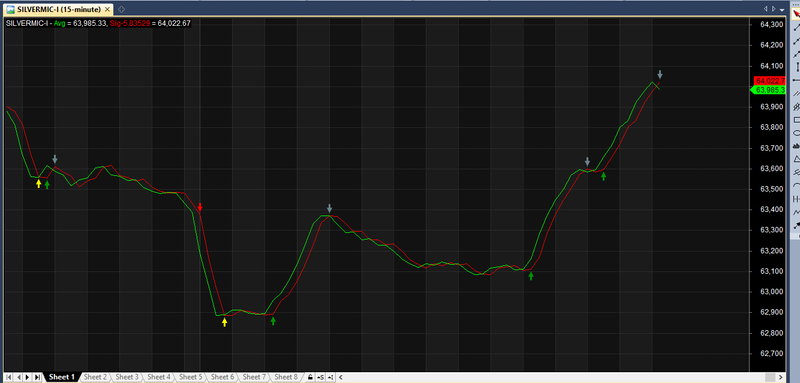
Task: Choose the triangle drawing tool
Action: [x=796, y=160]
